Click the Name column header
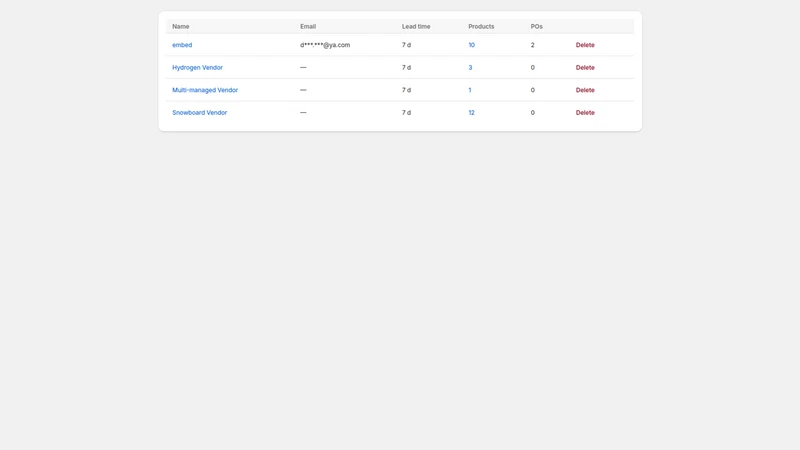The height and width of the screenshot is (450, 800). tap(181, 27)
